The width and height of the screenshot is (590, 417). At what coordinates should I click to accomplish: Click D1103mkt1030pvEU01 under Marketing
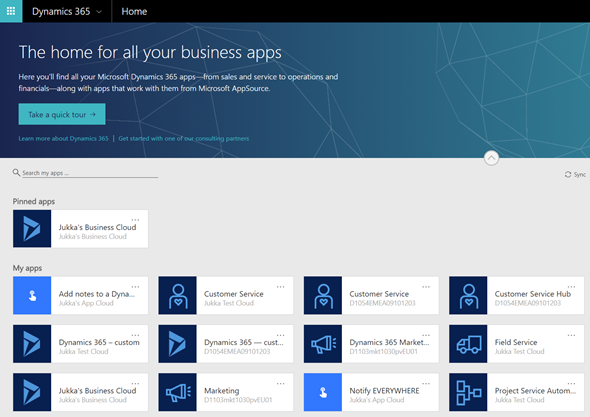point(238,400)
